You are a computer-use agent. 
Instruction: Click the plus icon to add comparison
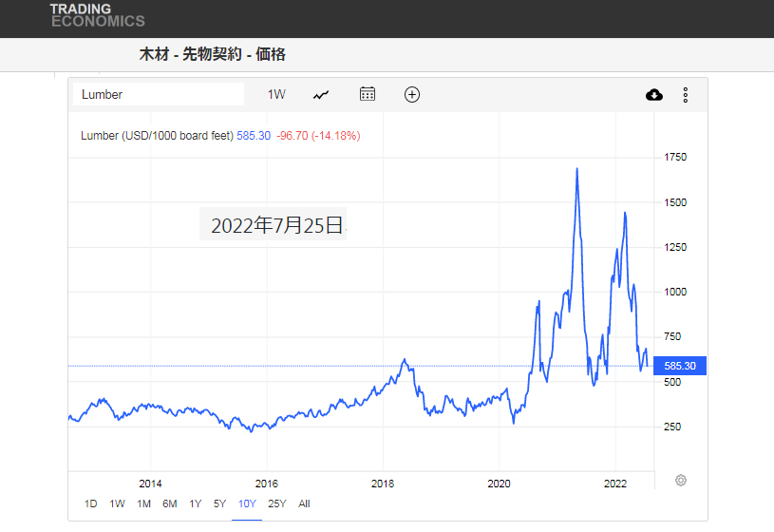point(412,94)
